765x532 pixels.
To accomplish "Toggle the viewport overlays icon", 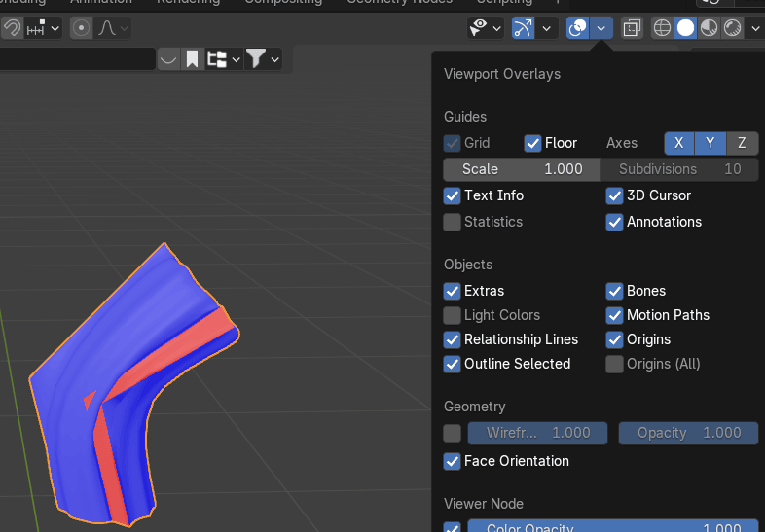I will [x=578, y=28].
